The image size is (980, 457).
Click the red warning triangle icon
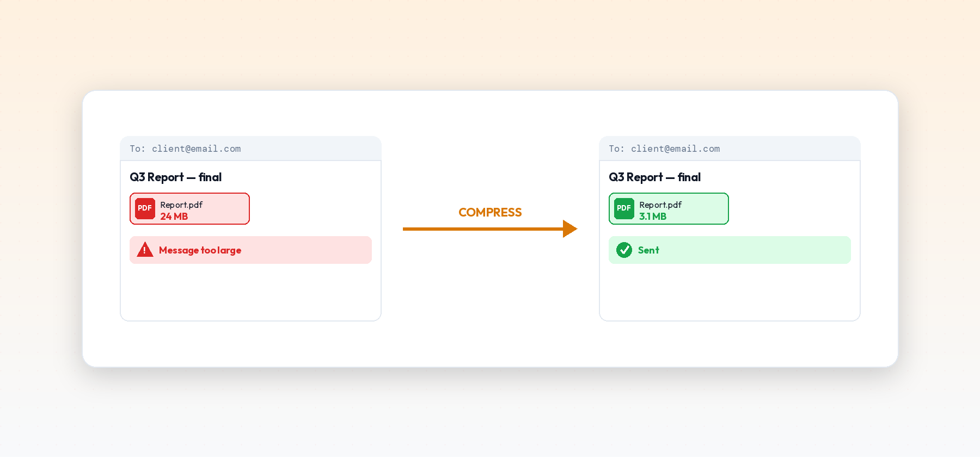pyautogui.click(x=144, y=250)
